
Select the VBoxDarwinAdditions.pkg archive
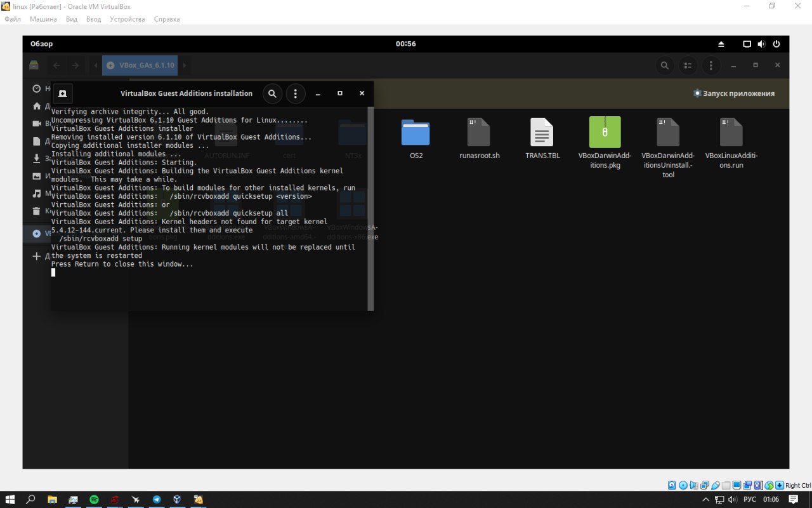tap(605, 143)
